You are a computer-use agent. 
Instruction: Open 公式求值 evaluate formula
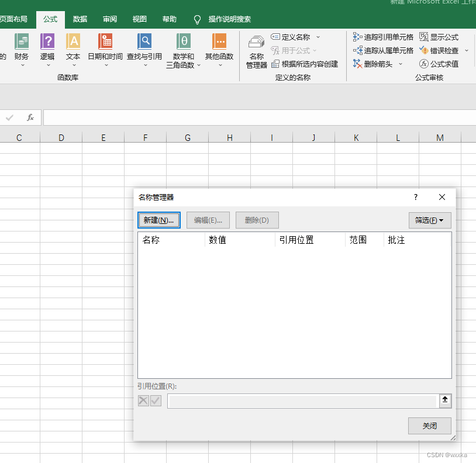click(x=439, y=64)
